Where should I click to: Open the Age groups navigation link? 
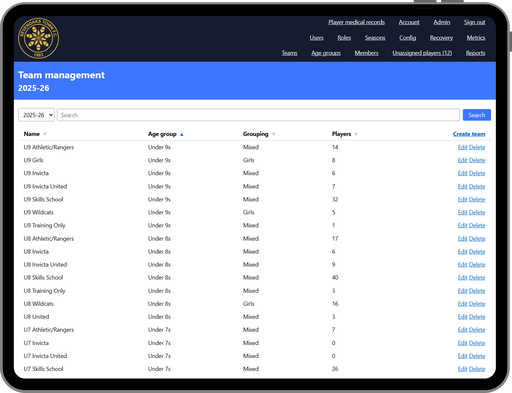326,53
